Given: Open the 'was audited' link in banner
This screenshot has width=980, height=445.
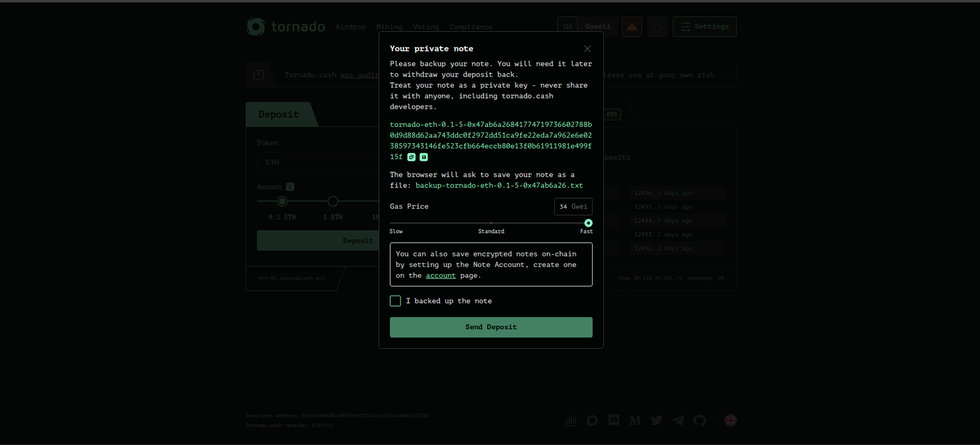Looking at the screenshot, I should click(x=360, y=75).
